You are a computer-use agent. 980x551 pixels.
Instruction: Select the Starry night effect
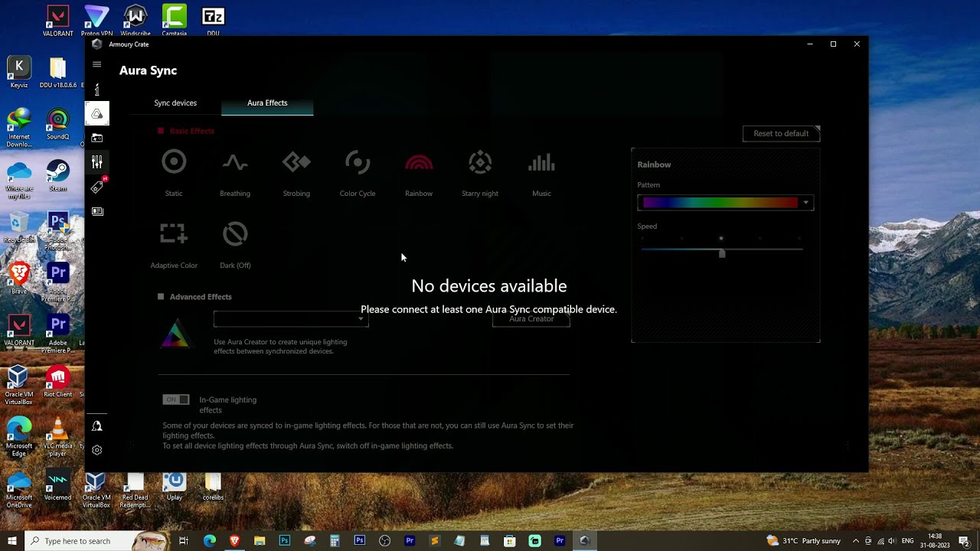(x=480, y=173)
